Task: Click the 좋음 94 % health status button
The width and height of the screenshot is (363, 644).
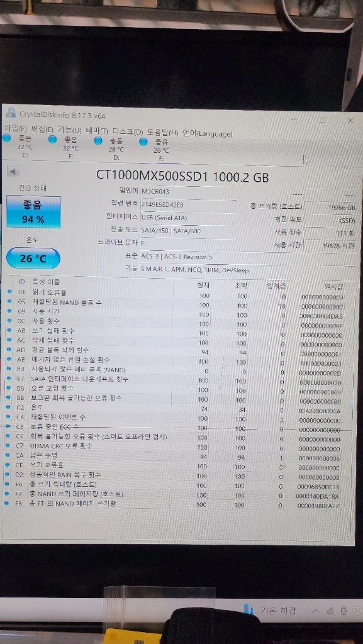Action: tap(33, 212)
